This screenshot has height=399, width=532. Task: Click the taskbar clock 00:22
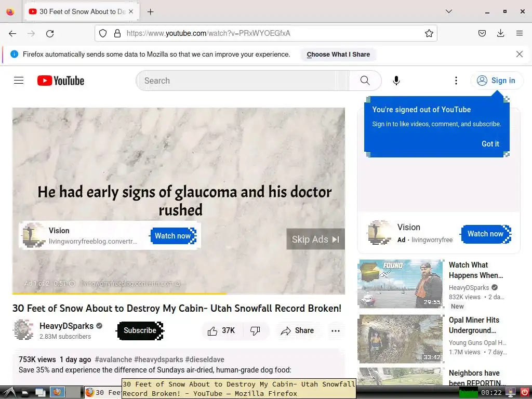point(491,393)
